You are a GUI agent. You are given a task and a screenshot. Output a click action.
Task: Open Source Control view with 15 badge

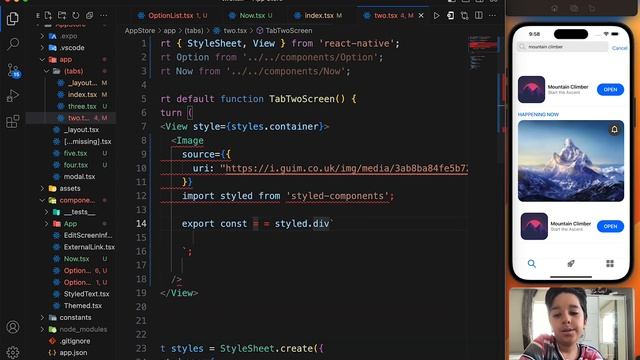point(13,70)
